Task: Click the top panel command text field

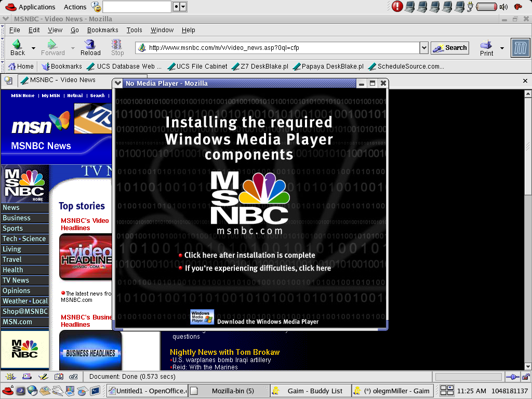Action: coord(137,7)
